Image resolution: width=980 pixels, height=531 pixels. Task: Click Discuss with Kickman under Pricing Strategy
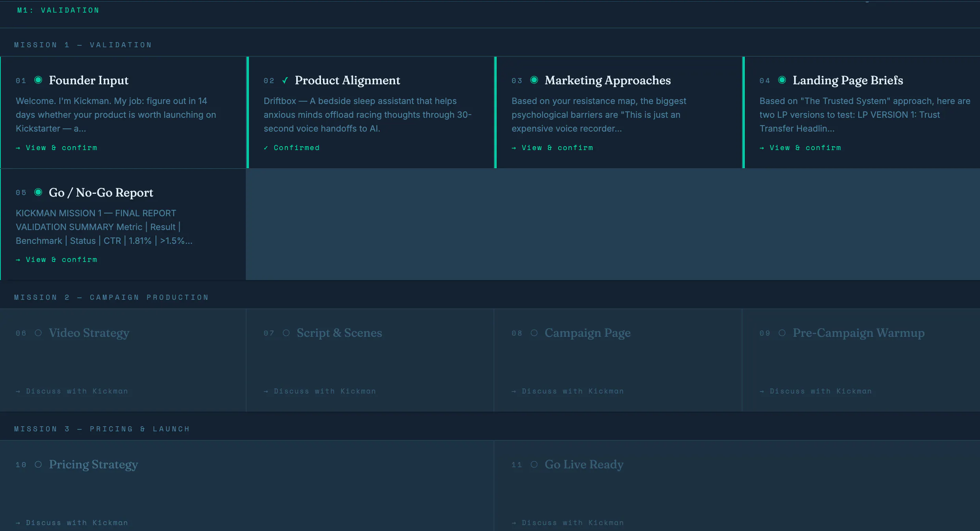click(72, 523)
